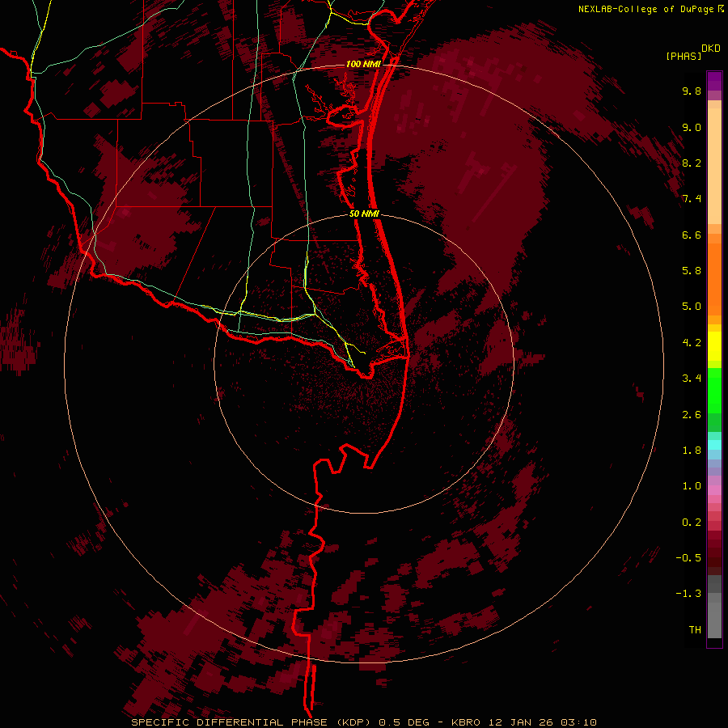The height and width of the screenshot is (728, 728).
Task: Click the 100 NMI range ring label
Action: click(363, 64)
